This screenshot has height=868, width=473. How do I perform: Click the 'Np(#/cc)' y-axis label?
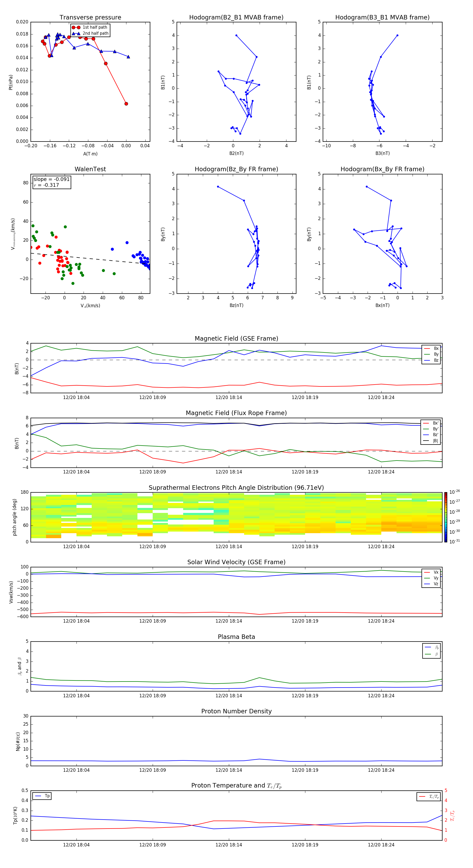click(18, 741)
